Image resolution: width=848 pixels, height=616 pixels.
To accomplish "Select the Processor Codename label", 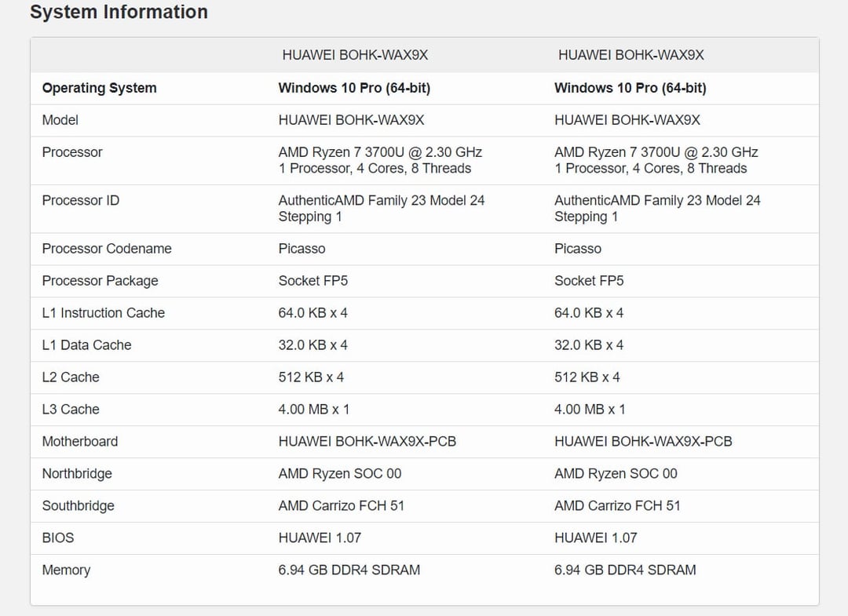I will tap(107, 249).
